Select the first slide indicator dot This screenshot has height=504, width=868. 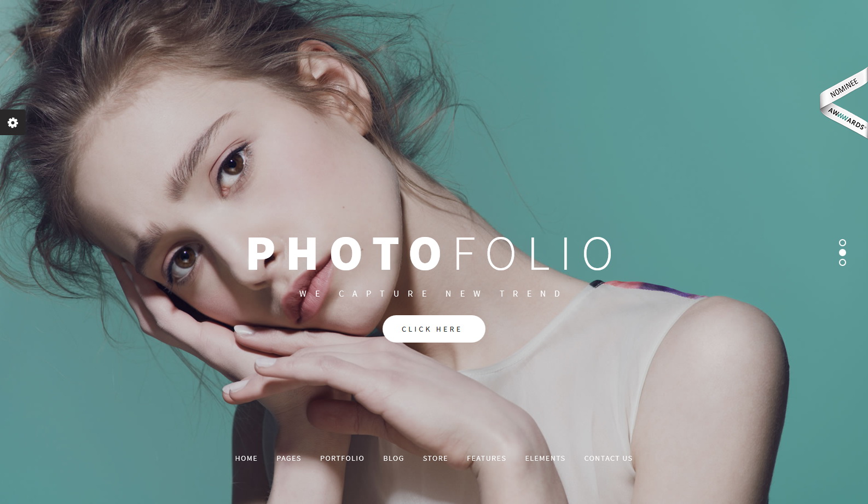pyautogui.click(x=842, y=243)
